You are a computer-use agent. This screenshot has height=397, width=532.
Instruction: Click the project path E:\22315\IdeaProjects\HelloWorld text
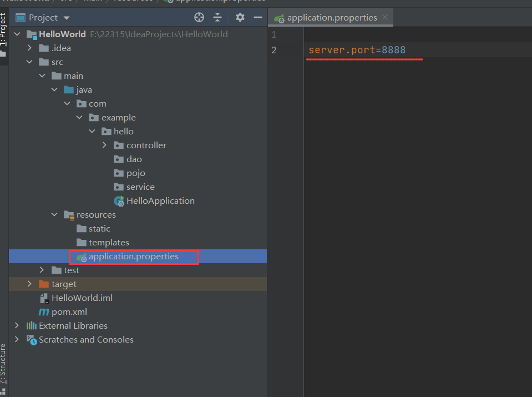[159, 34]
